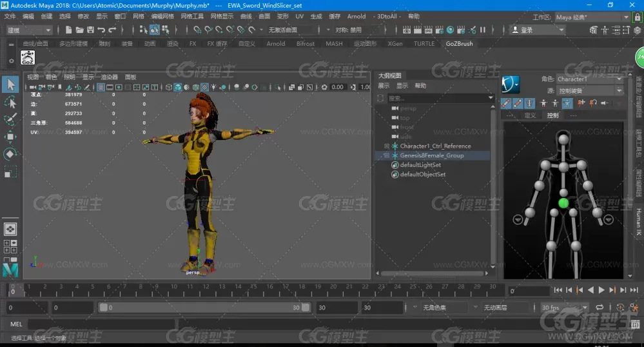The height and width of the screenshot is (347, 644).
Task: Switch to the Bifrost shelf tab
Action: 305,44
